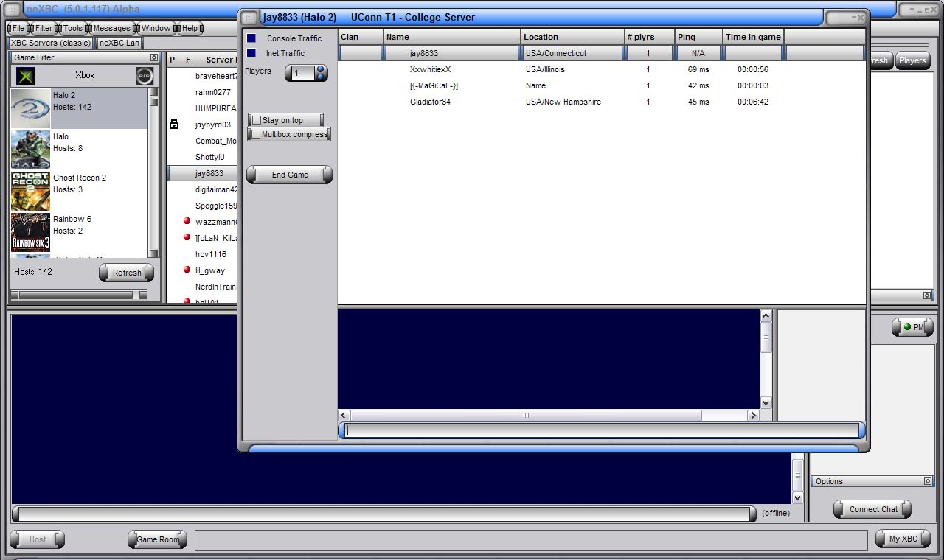Viewport: 944px width, 560px height.
Task: Choose the Ghost Recon 2 cover icon
Action: pos(31,191)
